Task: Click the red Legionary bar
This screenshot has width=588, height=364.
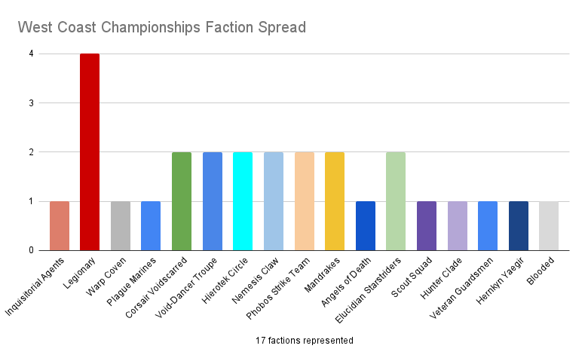Action: pos(90,151)
